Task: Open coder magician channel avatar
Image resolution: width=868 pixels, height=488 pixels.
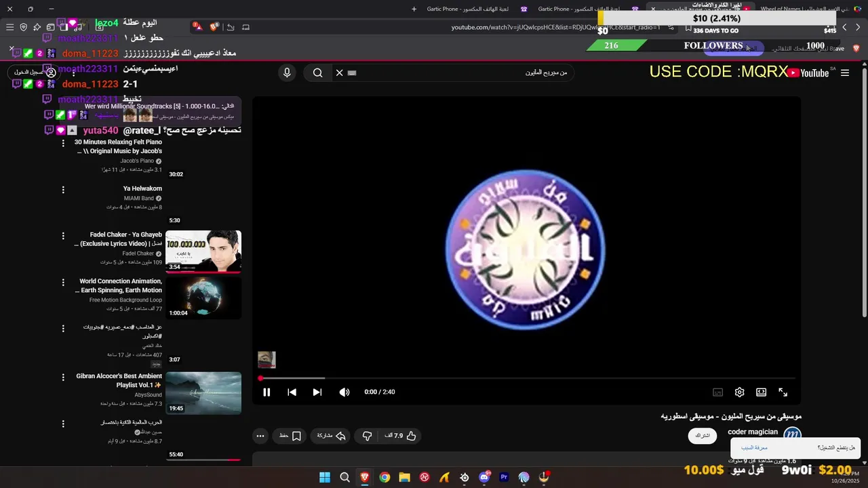Action: [x=792, y=434]
